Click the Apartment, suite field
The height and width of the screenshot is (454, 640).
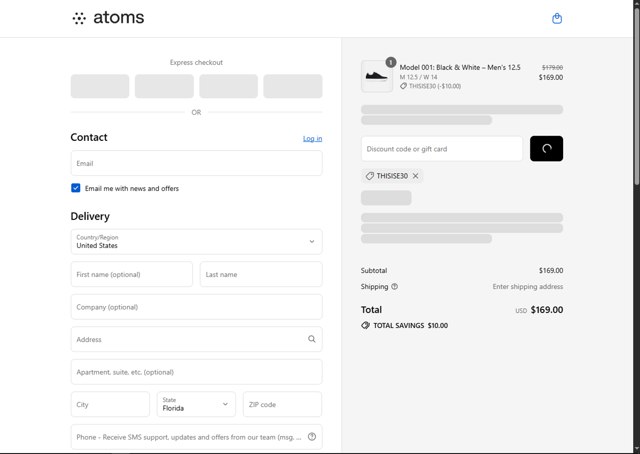coord(196,372)
